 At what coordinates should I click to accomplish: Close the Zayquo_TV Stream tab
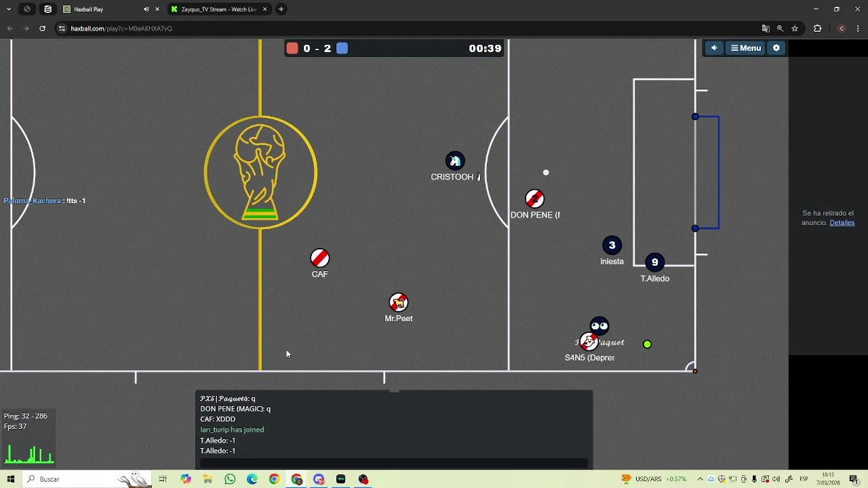click(264, 9)
